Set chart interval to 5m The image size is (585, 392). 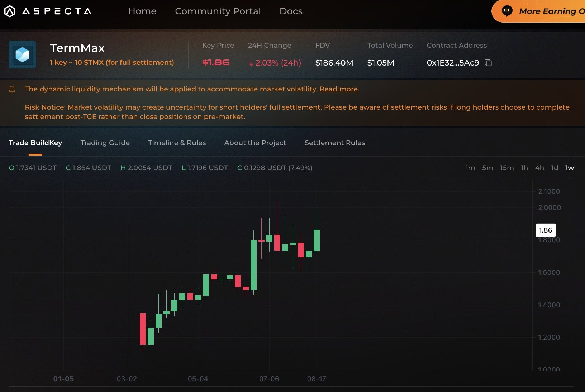(487, 168)
